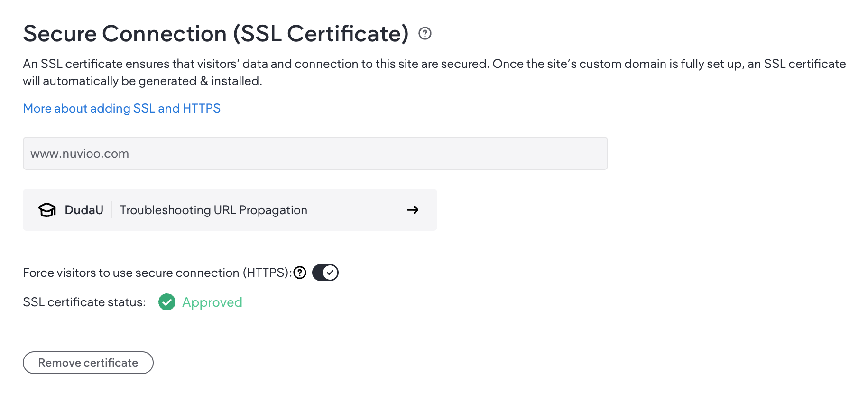Click the DudaU graduation cap icon

(x=47, y=209)
